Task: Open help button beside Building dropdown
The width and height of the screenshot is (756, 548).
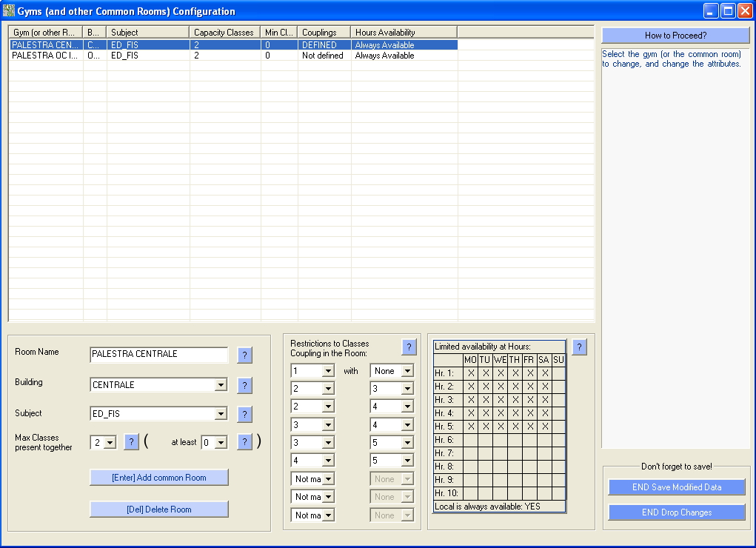Action: 244,385
